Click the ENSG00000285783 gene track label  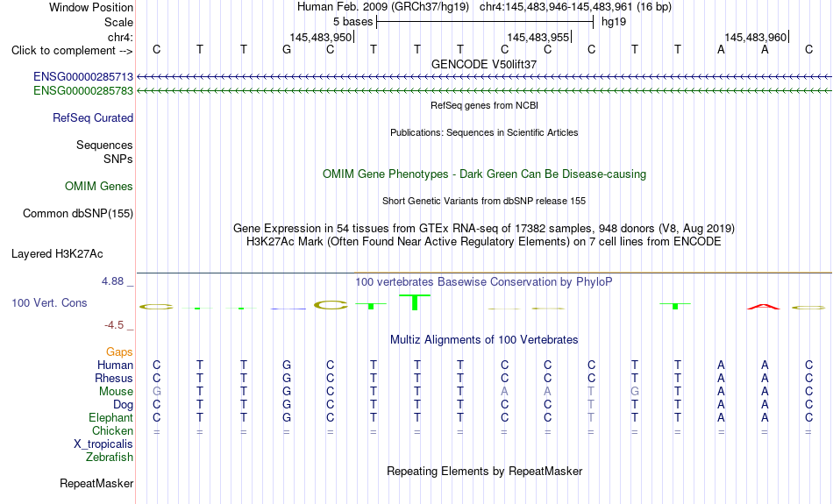click(x=83, y=91)
